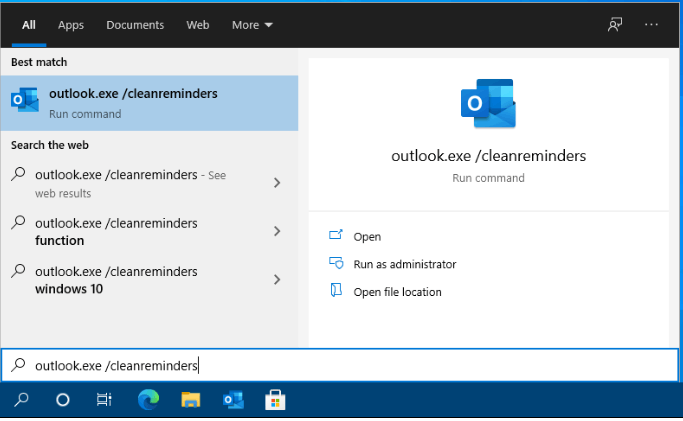Click the Open action's window icon
683x421 pixels.
point(336,235)
